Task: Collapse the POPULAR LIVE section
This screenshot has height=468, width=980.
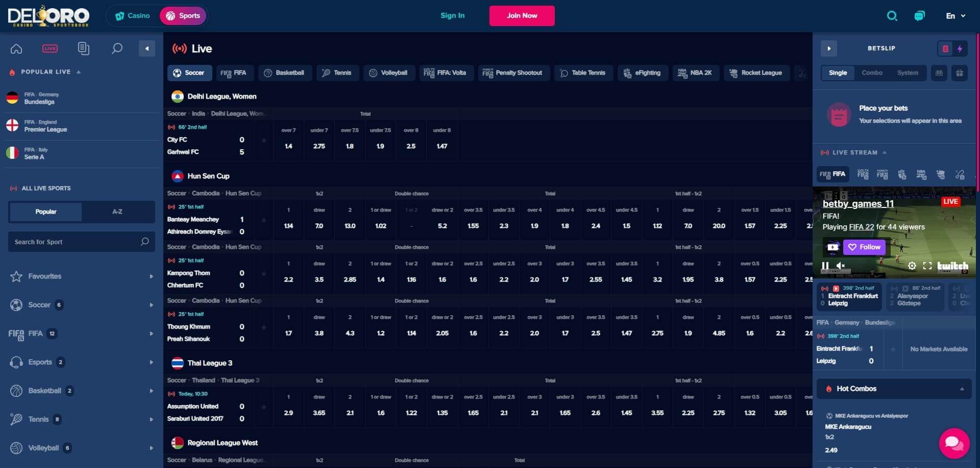Action: tap(78, 72)
